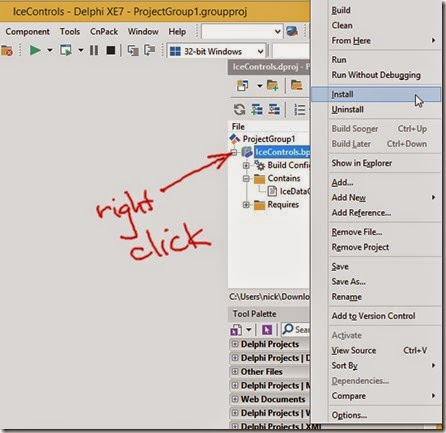Viewport: 446px width, 433px height.
Task: Open the 32-bit Windows platform combo box
Action: (217, 51)
